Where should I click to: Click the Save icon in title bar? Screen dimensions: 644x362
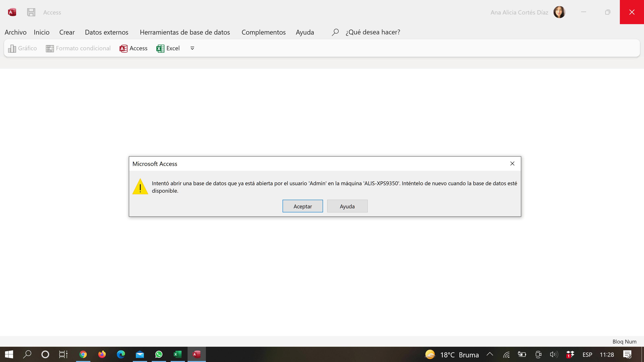(x=31, y=12)
